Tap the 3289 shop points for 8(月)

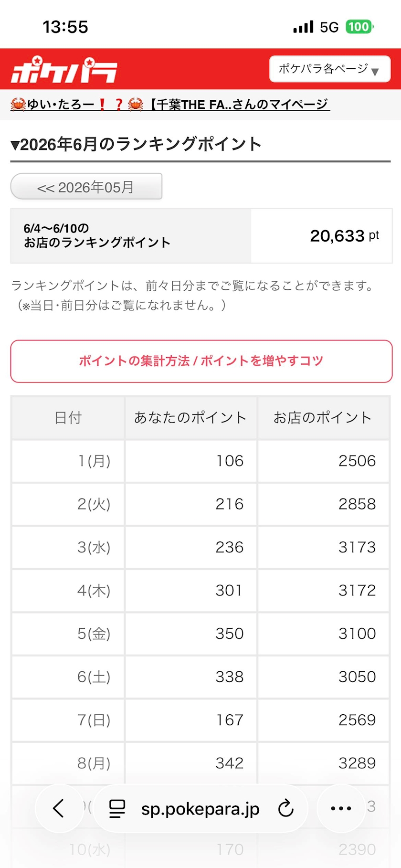pos(357,763)
